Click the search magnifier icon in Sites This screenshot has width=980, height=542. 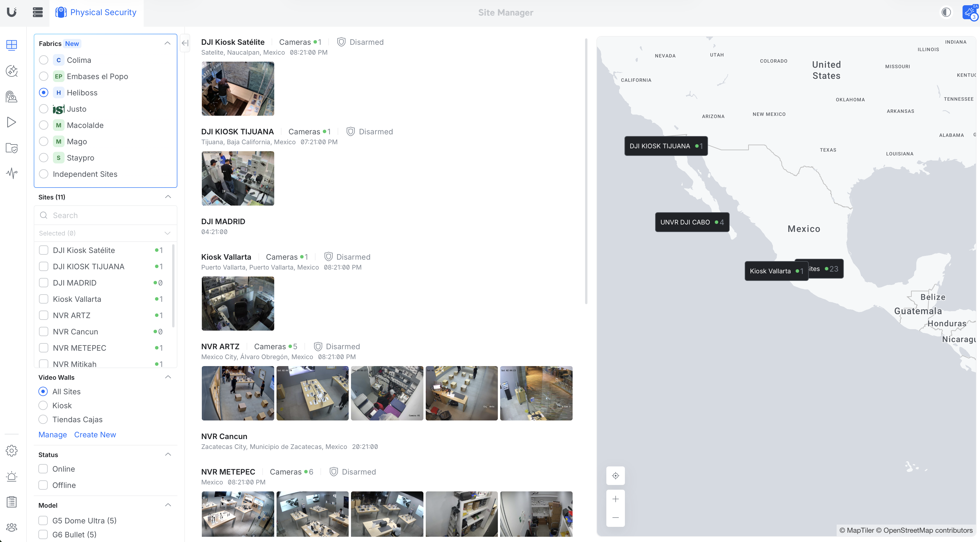click(x=44, y=215)
